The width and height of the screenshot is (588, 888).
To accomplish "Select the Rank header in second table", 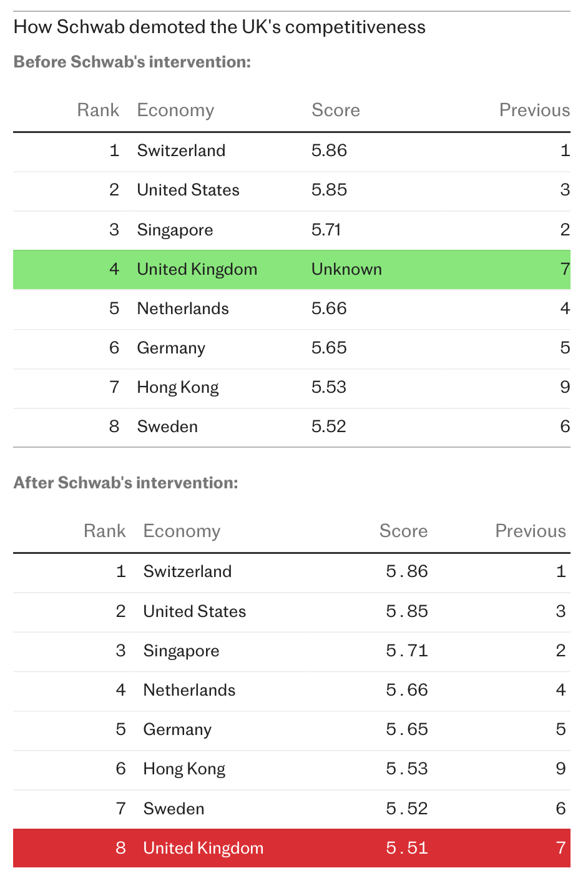I will click(105, 531).
